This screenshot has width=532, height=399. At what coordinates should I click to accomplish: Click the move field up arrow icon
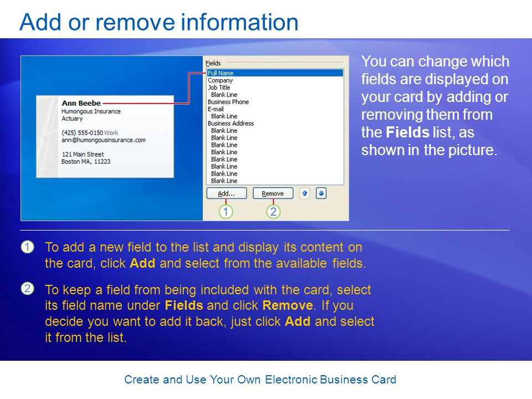pos(305,193)
